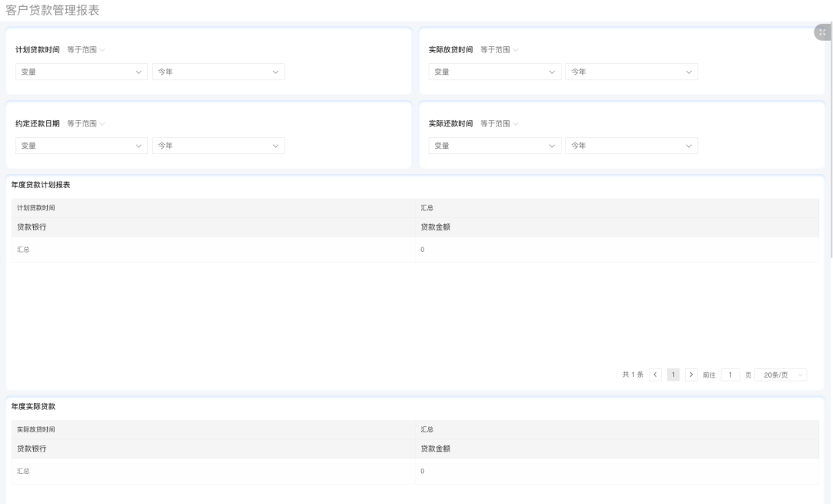Change the 等于范围 operator for 实际还款时间
Image resolution: width=833 pixels, height=504 pixels.
(x=499, y=124)
